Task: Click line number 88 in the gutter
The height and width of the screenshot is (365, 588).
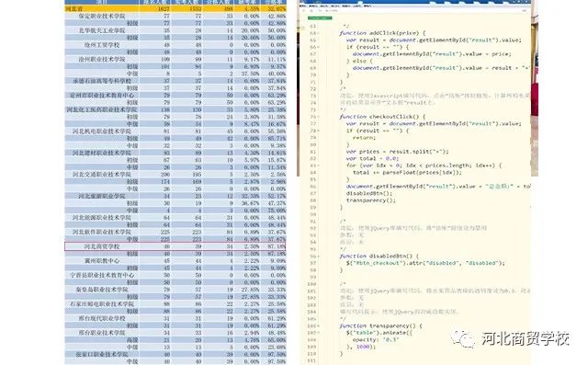Action: tap(312, 200)
